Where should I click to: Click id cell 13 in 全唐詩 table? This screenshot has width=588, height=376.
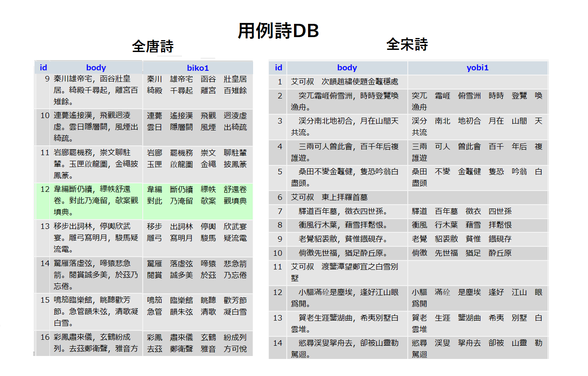click(43, 238)
